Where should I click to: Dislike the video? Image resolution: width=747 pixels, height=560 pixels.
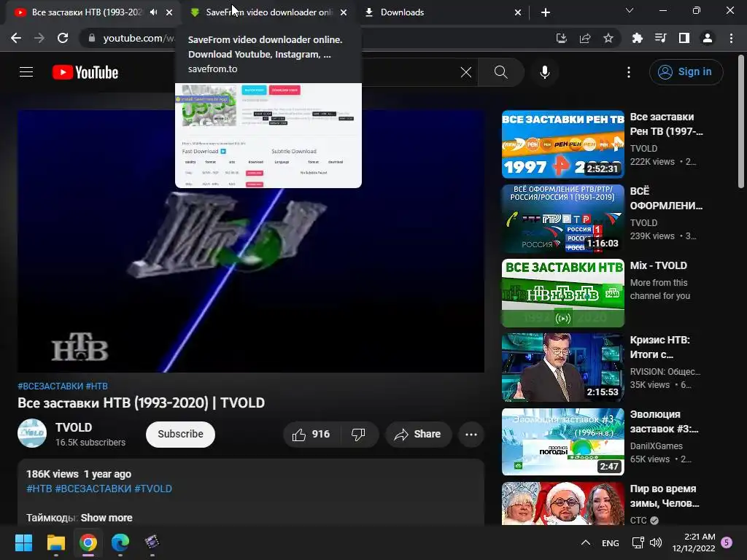click(359, 435)
